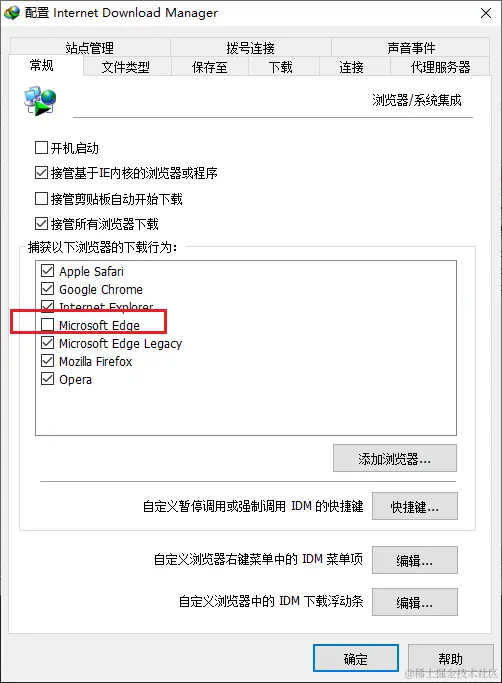Screen dimensions: 502x683
Task: Toggle the Opera browser checkbox
Action: 47,379
